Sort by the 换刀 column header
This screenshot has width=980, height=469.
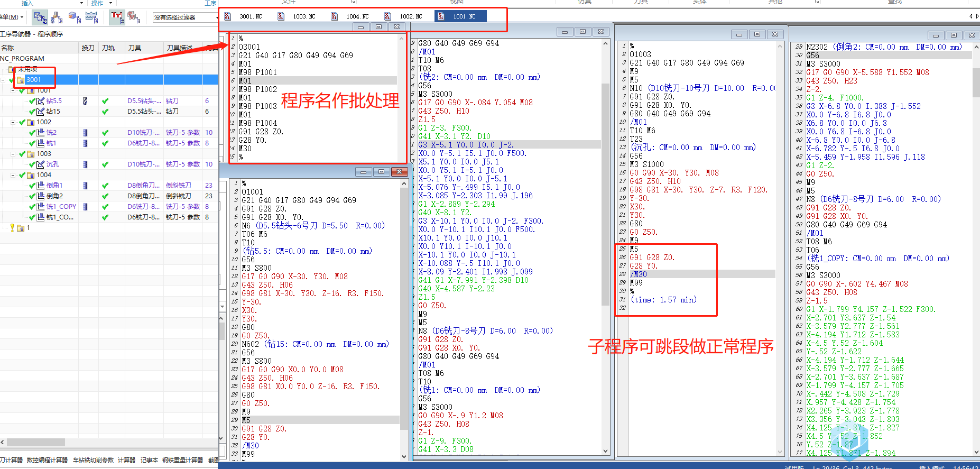88,48
